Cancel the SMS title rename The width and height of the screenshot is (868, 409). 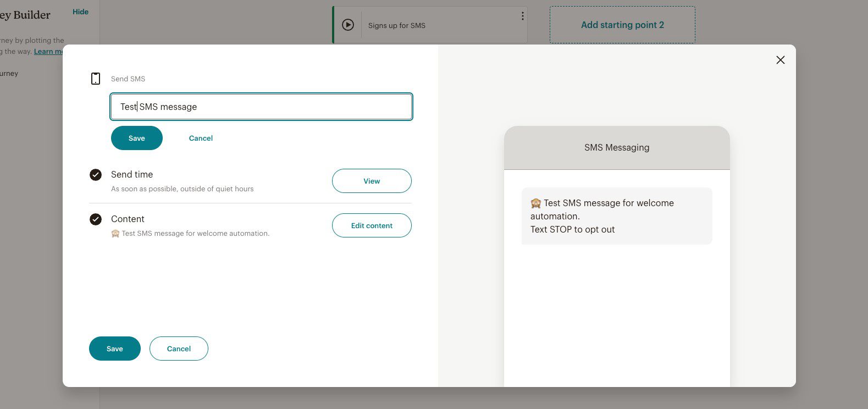[201, 138]
